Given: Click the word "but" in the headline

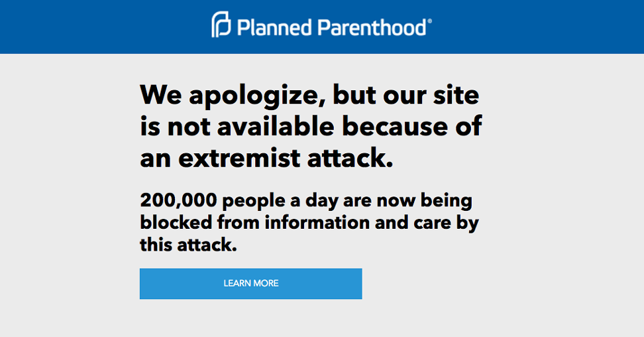Looking at the screenshot, I should click(x=354, y=95).
